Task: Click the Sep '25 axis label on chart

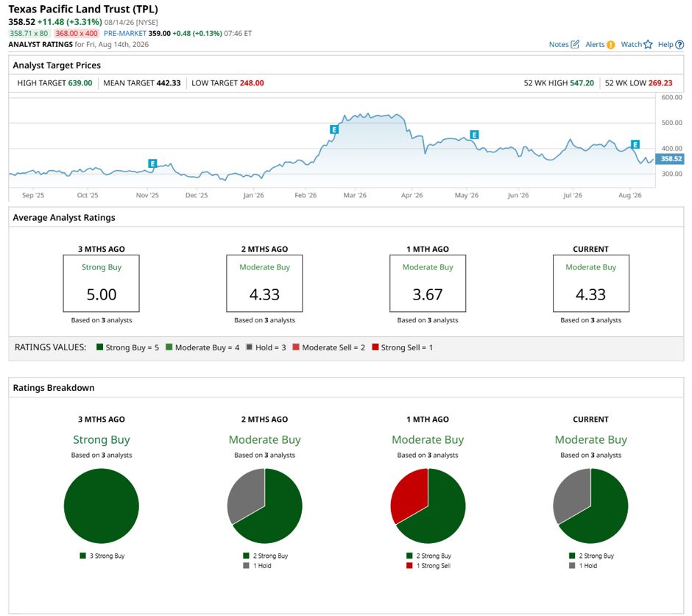Action: [x=33, y=195]
